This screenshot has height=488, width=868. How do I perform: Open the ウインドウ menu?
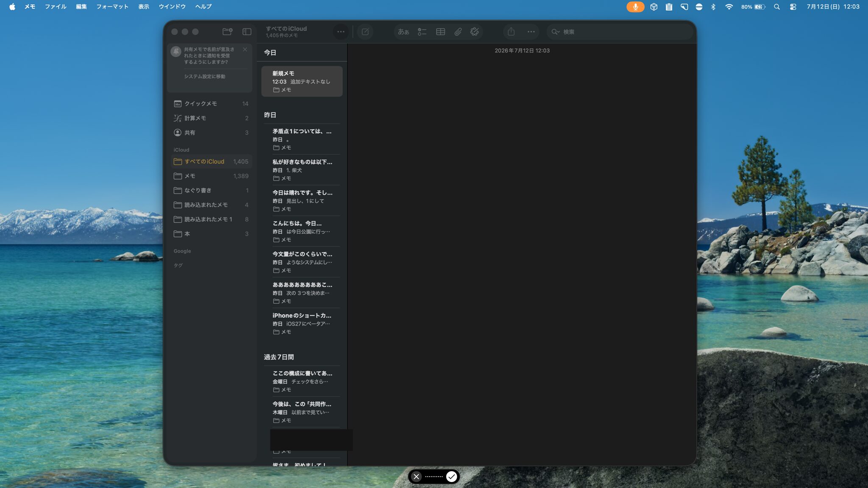click(172, 7)
